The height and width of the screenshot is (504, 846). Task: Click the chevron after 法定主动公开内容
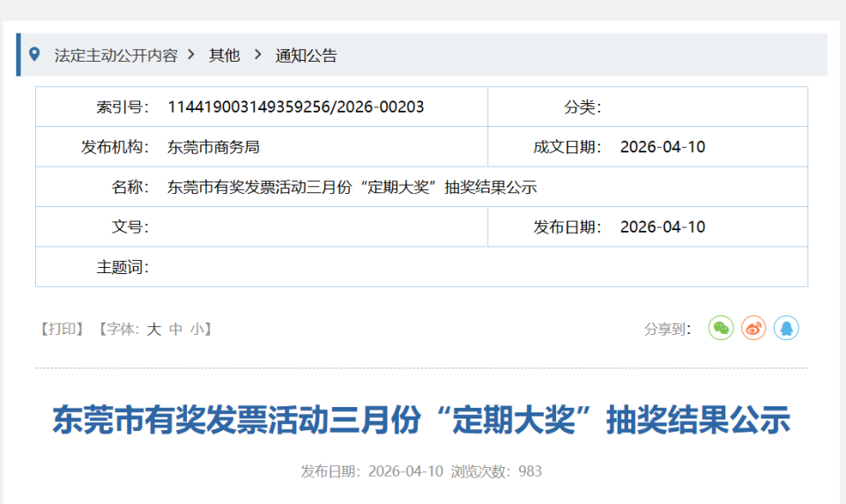pyautogui.click(x=191, y=55)
